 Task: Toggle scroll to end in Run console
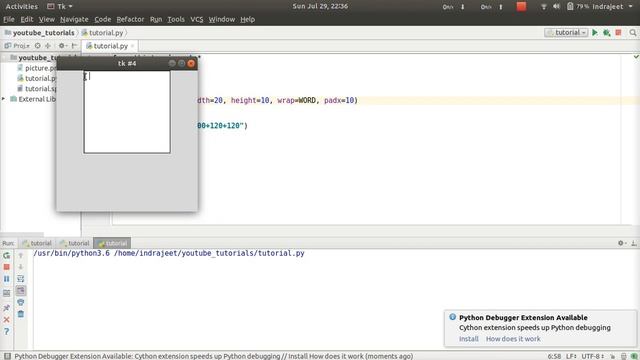point(21,291)
